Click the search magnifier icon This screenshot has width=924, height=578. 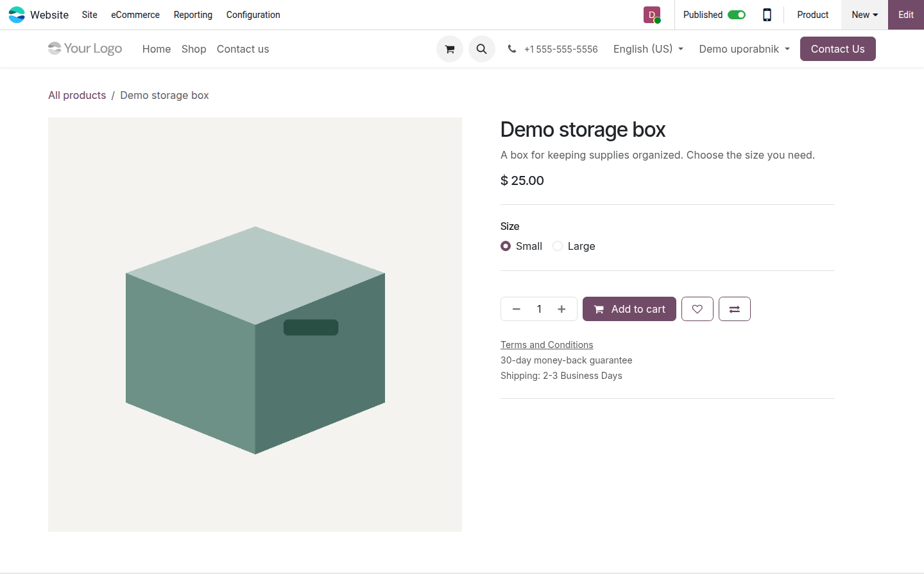point(482,49)
